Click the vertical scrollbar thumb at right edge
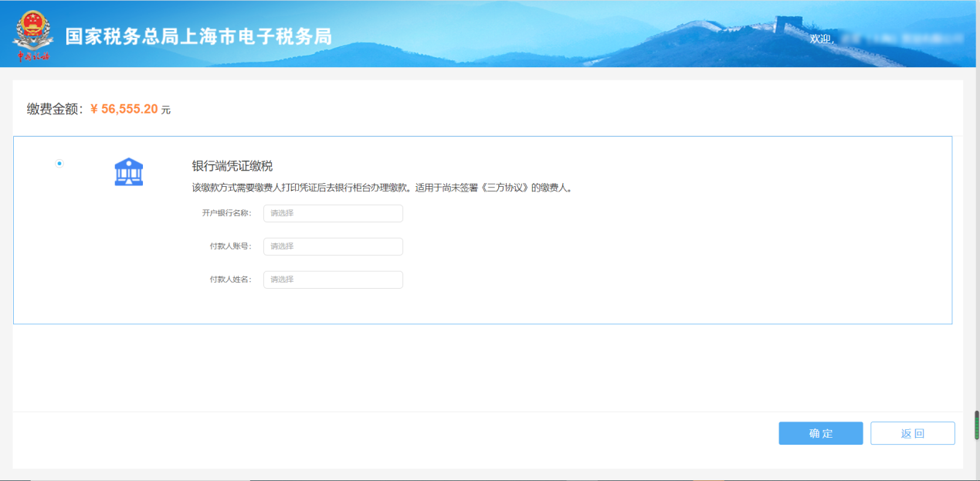The image size is (980, 481). 976,425
